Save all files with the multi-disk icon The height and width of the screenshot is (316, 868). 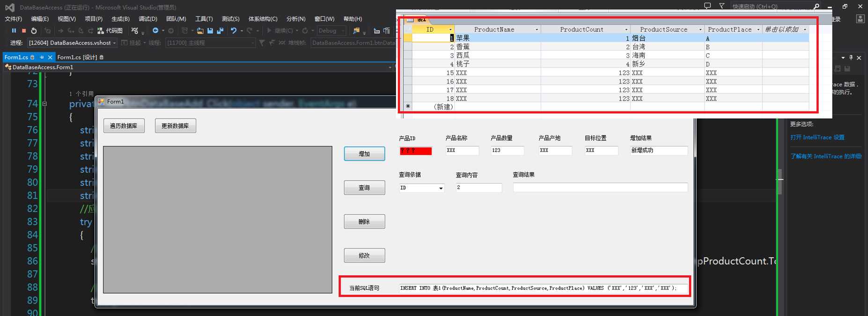coord(220,30)
